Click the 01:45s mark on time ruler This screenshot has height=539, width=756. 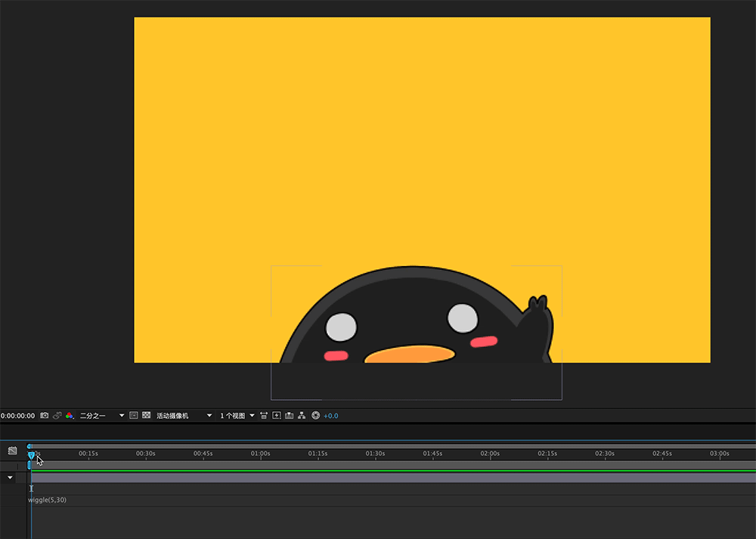pos(432,453)
